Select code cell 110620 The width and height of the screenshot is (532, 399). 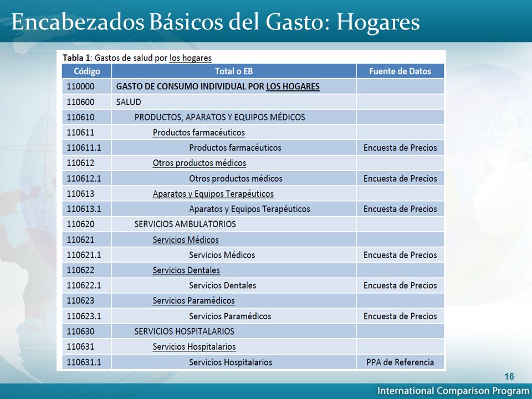(x=87, y=224)
